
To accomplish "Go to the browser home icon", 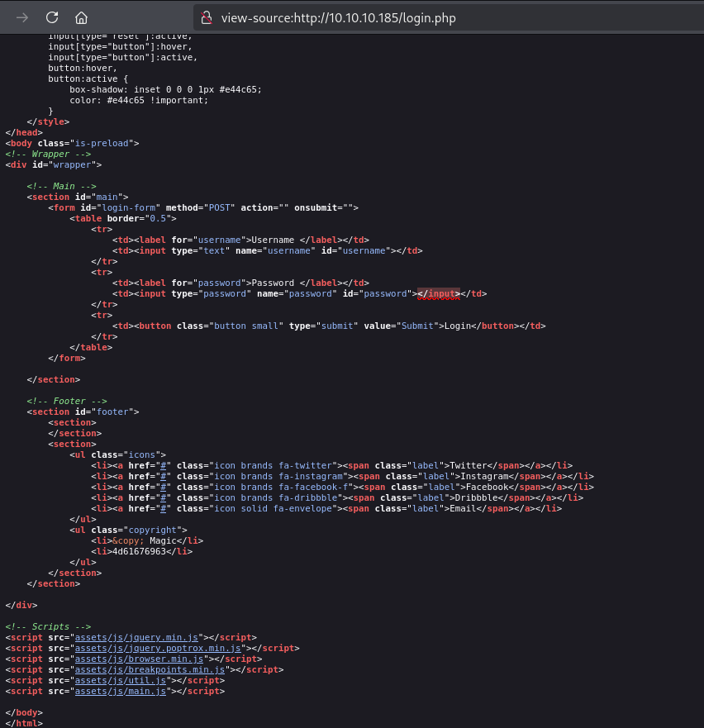I will [x=81, y=17].
